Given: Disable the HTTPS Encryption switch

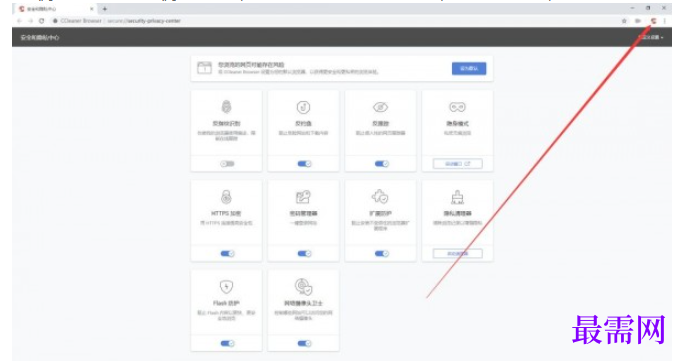Looking at the screenshot, I should click(227, 254).
